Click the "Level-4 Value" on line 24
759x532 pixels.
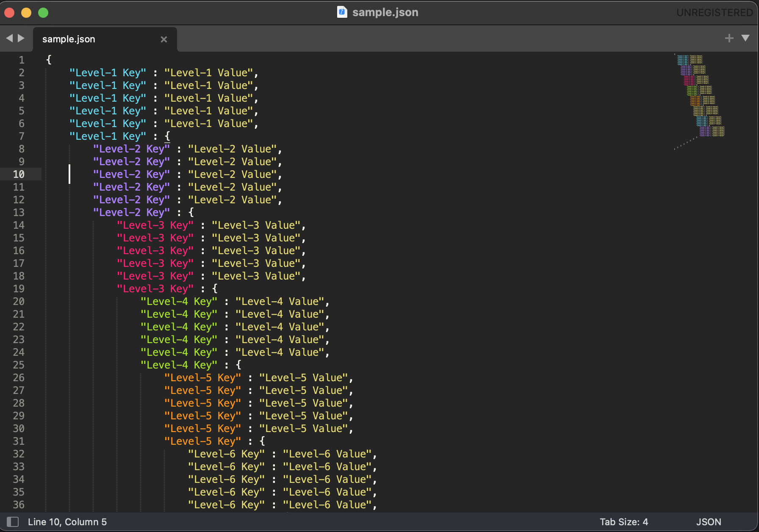click(280, 352)
